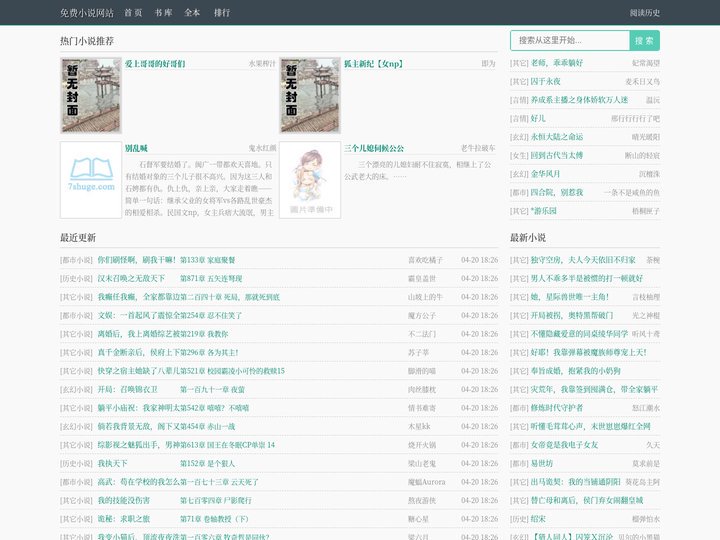The image size is (720, 540).
Task: Open chapter 第一百九十一章 夜萤
Action: [x=212, y=389]
